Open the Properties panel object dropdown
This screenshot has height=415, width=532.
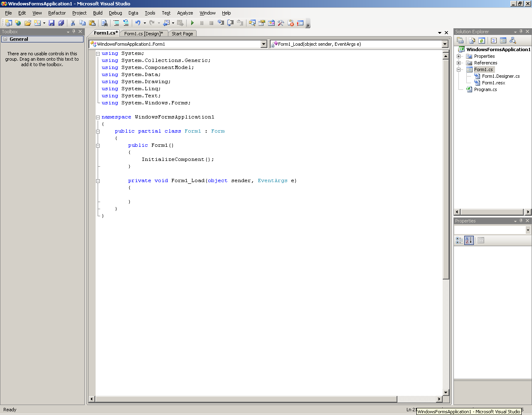[x=528, y=230]
